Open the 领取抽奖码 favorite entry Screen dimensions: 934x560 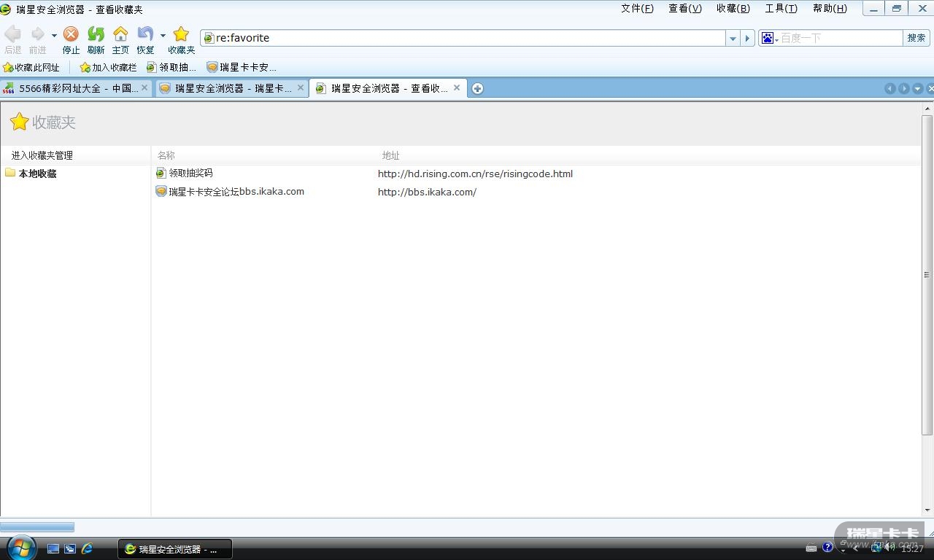(190, 174)
